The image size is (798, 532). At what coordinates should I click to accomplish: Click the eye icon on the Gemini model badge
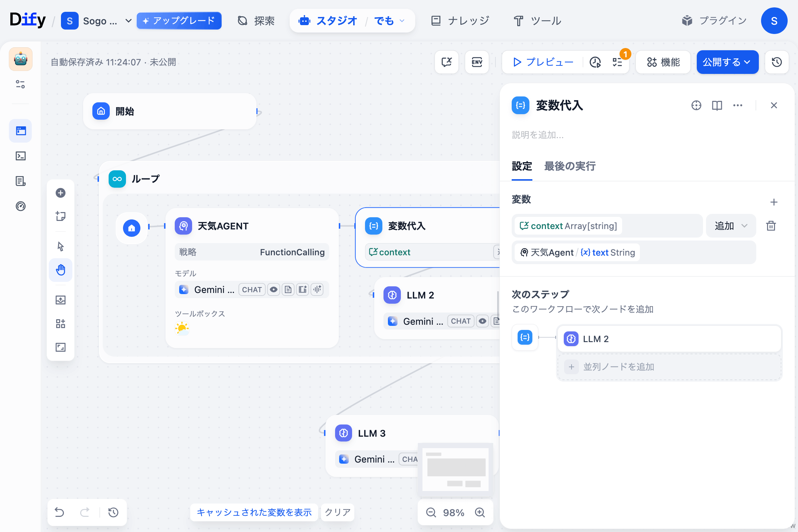(x=273, y=289)
